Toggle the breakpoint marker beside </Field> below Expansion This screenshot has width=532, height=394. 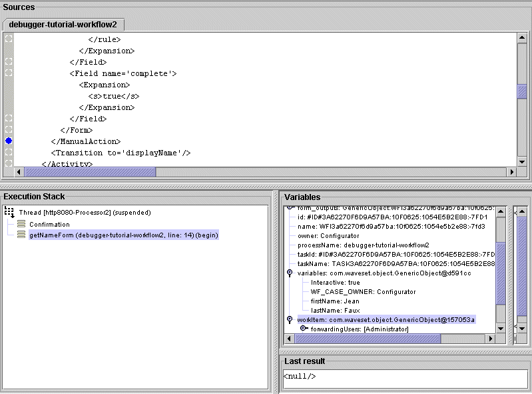click(9, 119)
